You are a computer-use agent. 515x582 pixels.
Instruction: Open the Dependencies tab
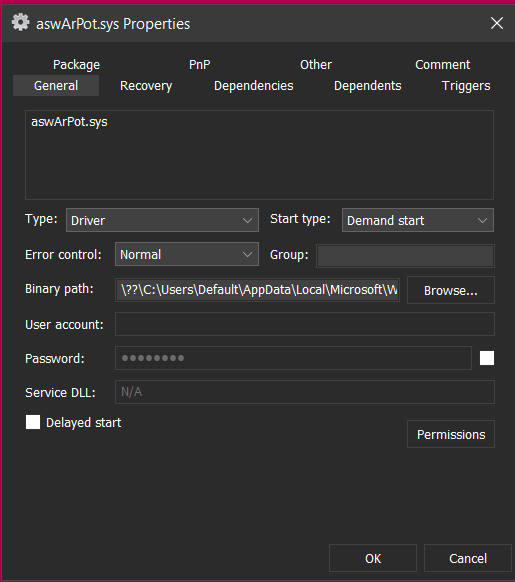pyautogui.click(x=254, y=86)
